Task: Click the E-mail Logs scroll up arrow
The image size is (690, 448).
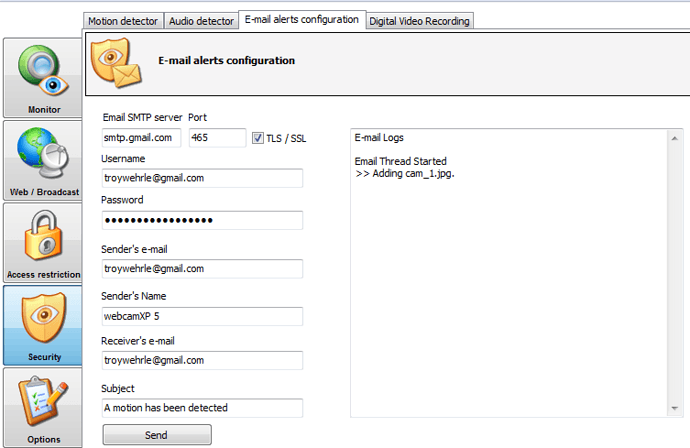Action: click(675, 138)
